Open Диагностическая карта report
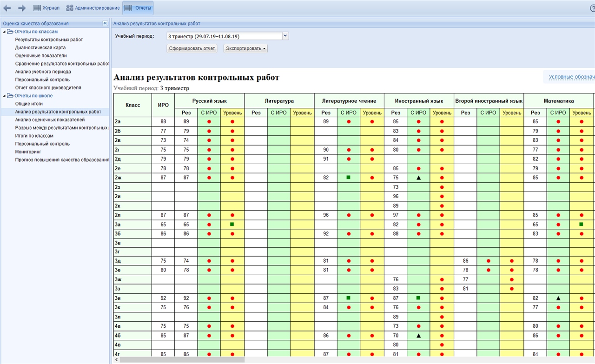Screen dimensions: 595x364 click(x=40, y=47)
